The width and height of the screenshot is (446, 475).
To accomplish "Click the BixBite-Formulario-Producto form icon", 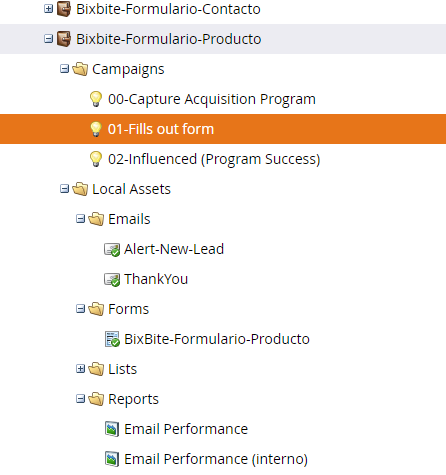I will 112,339.
